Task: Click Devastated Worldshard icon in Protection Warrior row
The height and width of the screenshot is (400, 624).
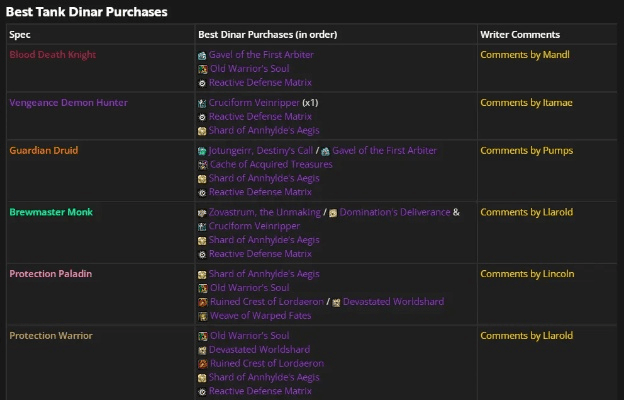Action: [x=202, y=350]
